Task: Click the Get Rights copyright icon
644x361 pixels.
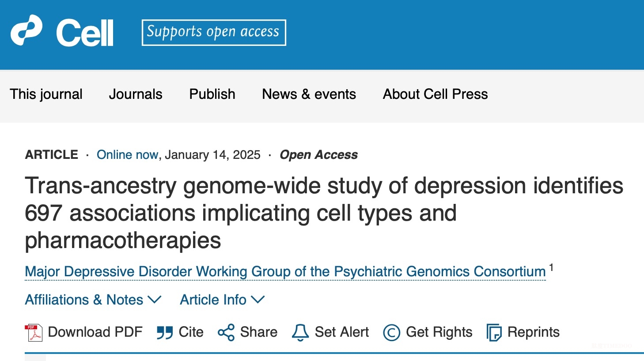Action: tap(391, 332)
